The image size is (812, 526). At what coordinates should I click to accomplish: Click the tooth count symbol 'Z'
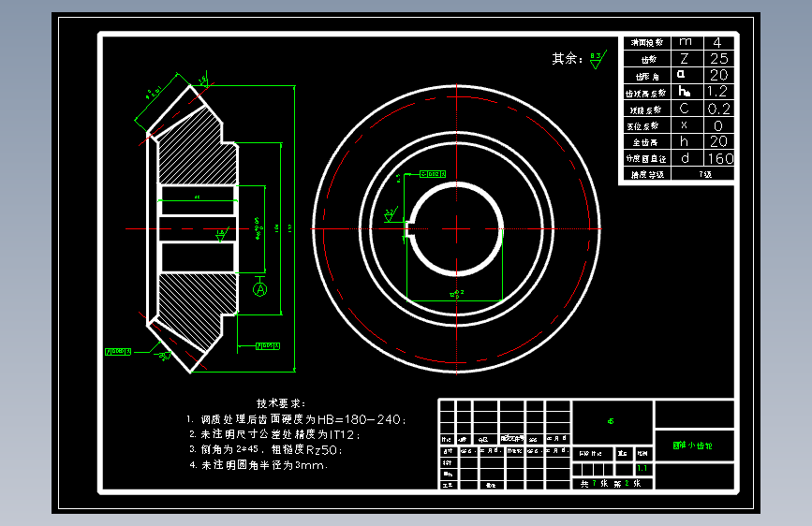click(685, 59)
